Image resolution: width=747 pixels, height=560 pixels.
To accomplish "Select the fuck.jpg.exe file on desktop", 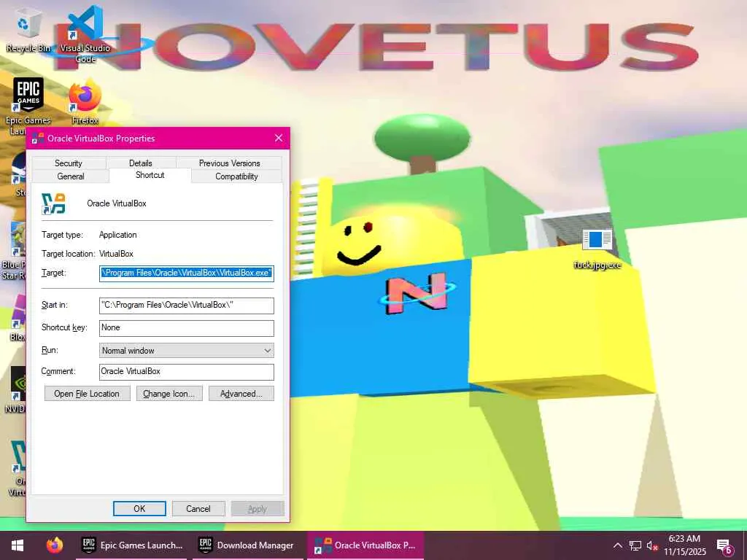I will (x=597, y=249).
